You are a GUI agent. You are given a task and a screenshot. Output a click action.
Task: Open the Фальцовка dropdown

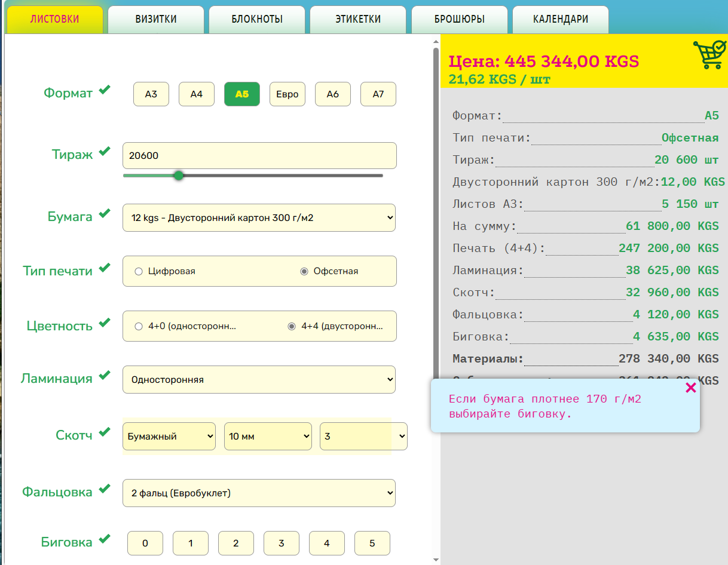coord(259,493)
